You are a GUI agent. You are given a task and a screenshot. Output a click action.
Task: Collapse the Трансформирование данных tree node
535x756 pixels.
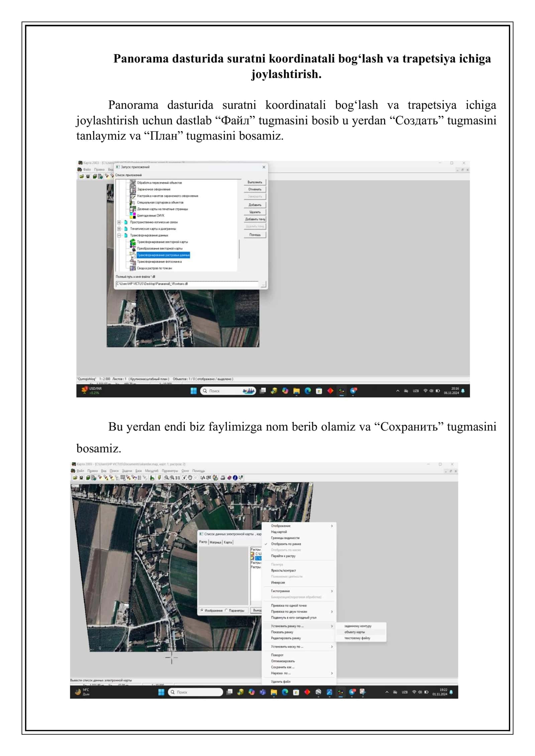click(119, 235)
